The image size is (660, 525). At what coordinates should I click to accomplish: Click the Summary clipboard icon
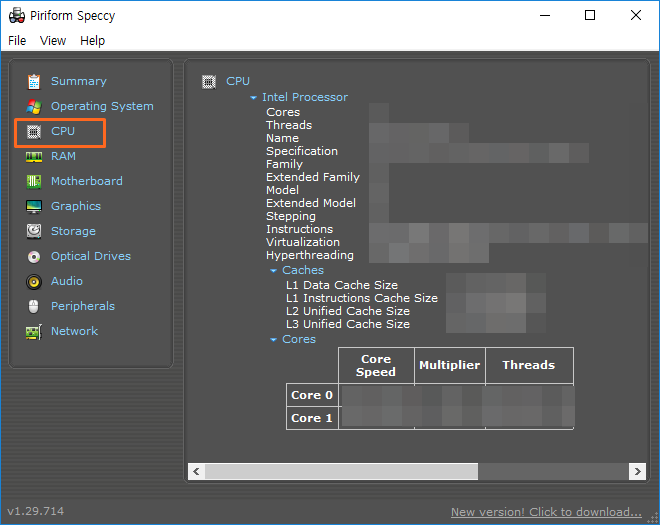point(34,82)
